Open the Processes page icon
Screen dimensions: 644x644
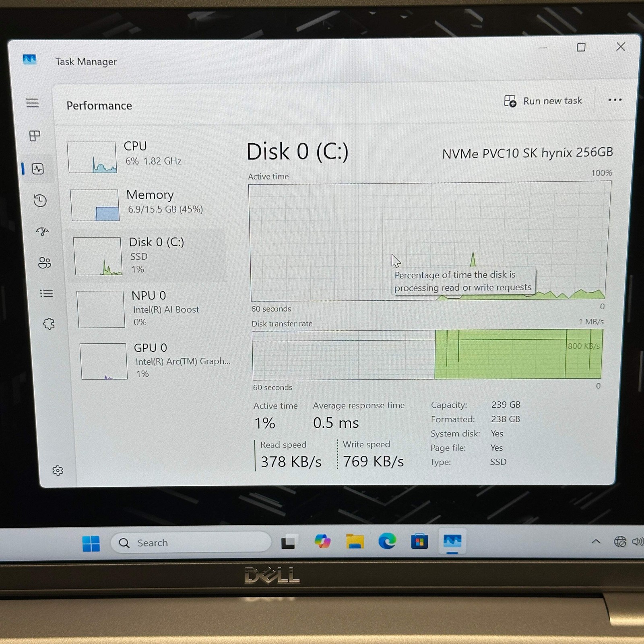pos(35,136)
